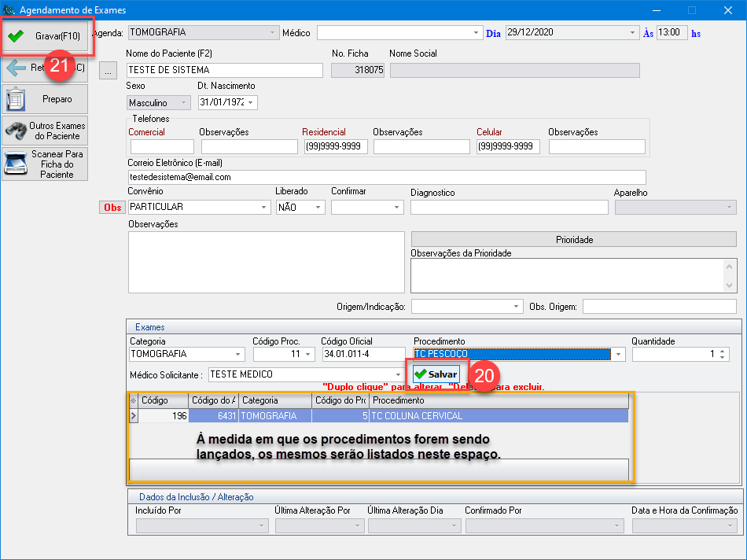Click the blue back arrow return icon

(16, 68)
